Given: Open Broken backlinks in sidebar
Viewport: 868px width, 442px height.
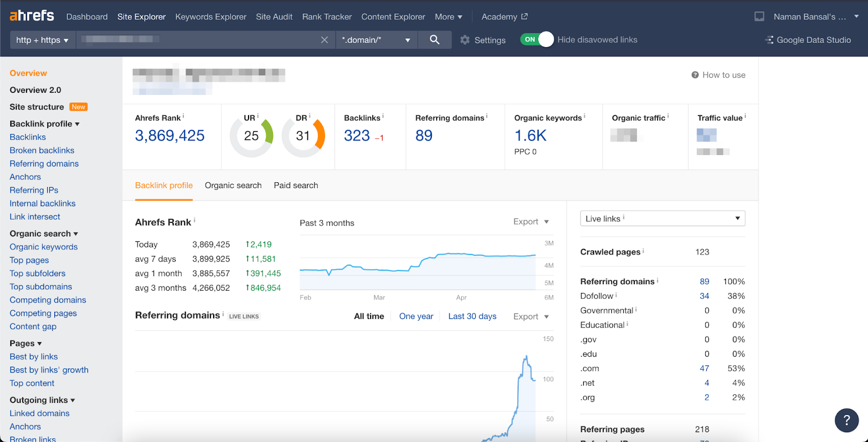Looking at the screenshot, I should coord(42,150).
